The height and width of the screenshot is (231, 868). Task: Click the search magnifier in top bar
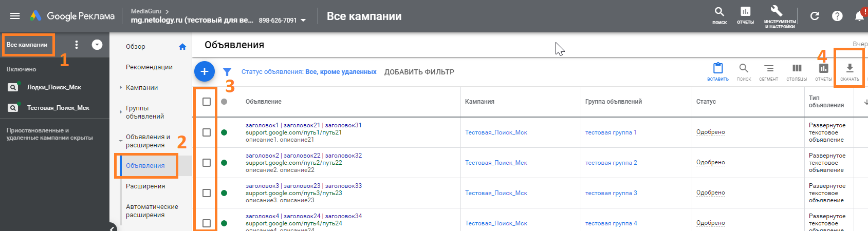719,12
